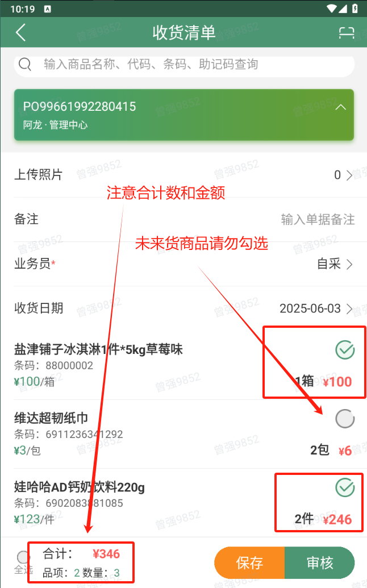The image size is (367, 588).
Task: Tap the Wi-Fi status bar icon
Action: tap(331, 9)
